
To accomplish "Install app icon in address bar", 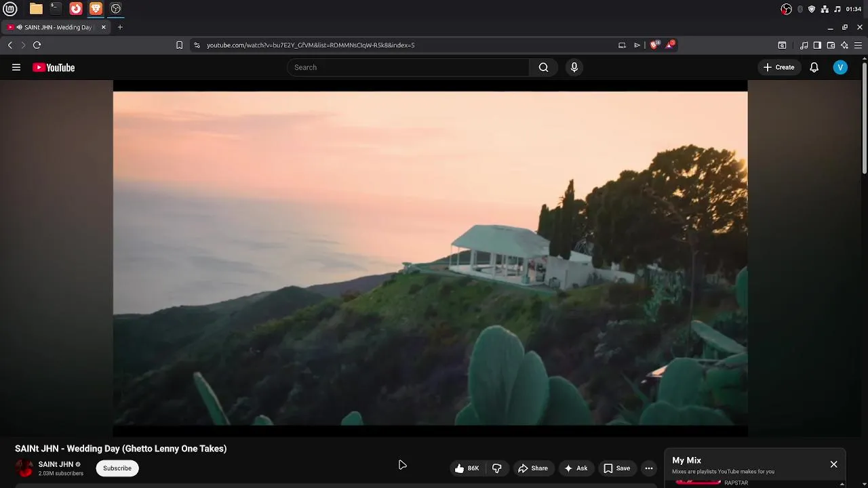I will pyautogui.click(x=622, y=45).
